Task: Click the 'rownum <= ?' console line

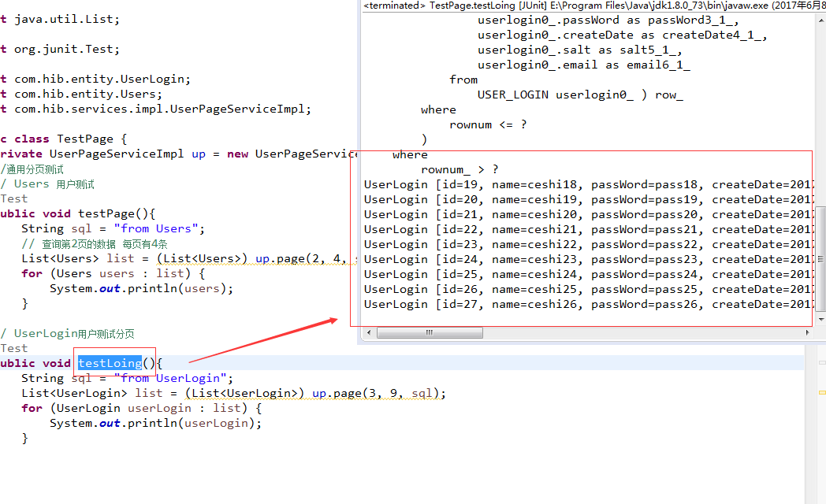Action: (488, 124)
